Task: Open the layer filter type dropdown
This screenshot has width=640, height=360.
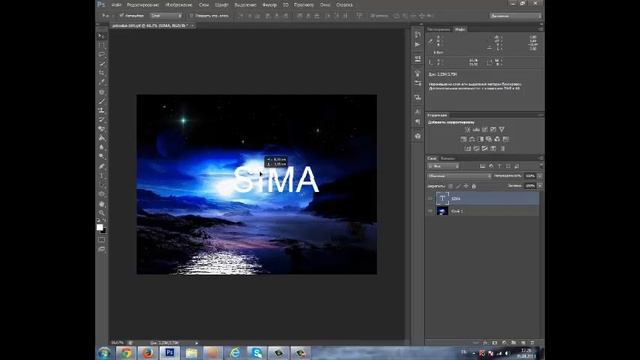Action: coord(443,166)
